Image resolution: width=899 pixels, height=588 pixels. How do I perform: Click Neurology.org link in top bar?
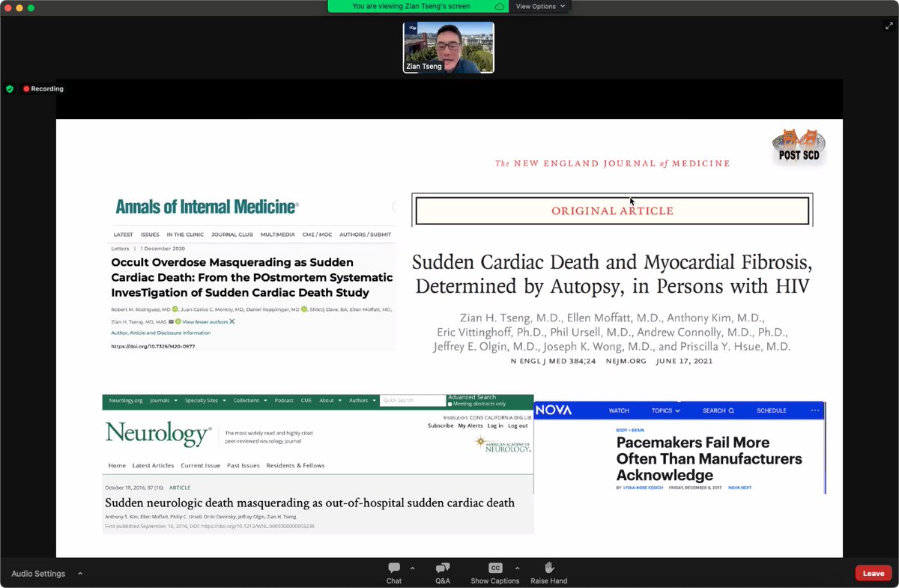pyautogui.click(x=125, y=401)
